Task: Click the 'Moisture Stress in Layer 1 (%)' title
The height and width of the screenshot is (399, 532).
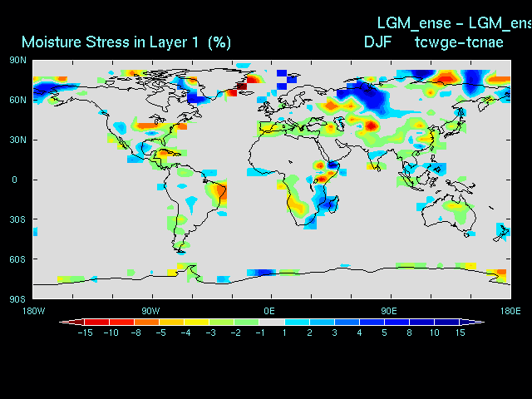Action: pos(126,42)
